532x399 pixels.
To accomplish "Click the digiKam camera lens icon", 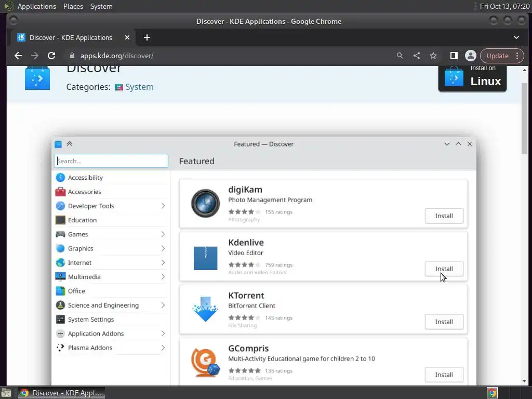I will click(205, 203).
